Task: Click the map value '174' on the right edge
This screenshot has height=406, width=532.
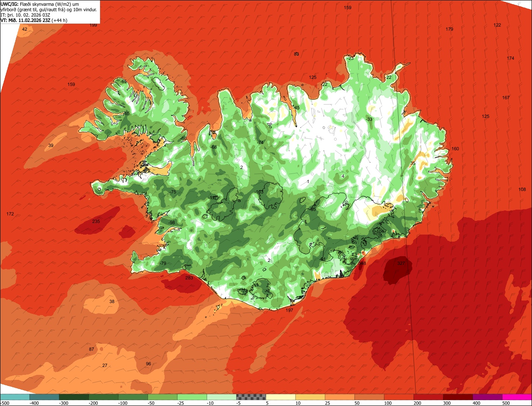Action: pyautogui.click(x=510, y=58)
